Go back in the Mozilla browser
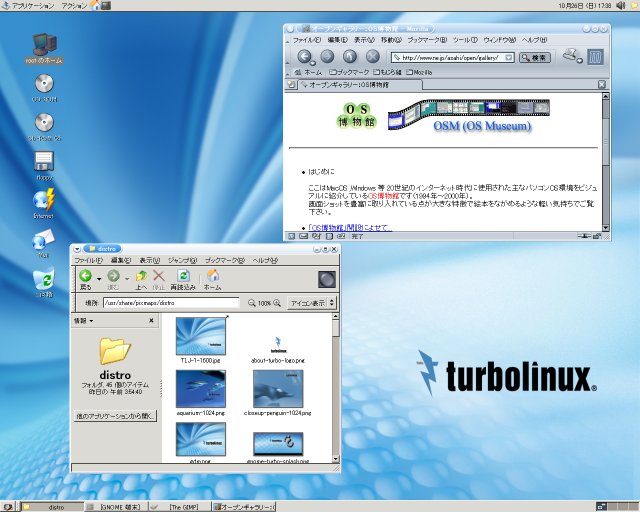 click(304, 56)
